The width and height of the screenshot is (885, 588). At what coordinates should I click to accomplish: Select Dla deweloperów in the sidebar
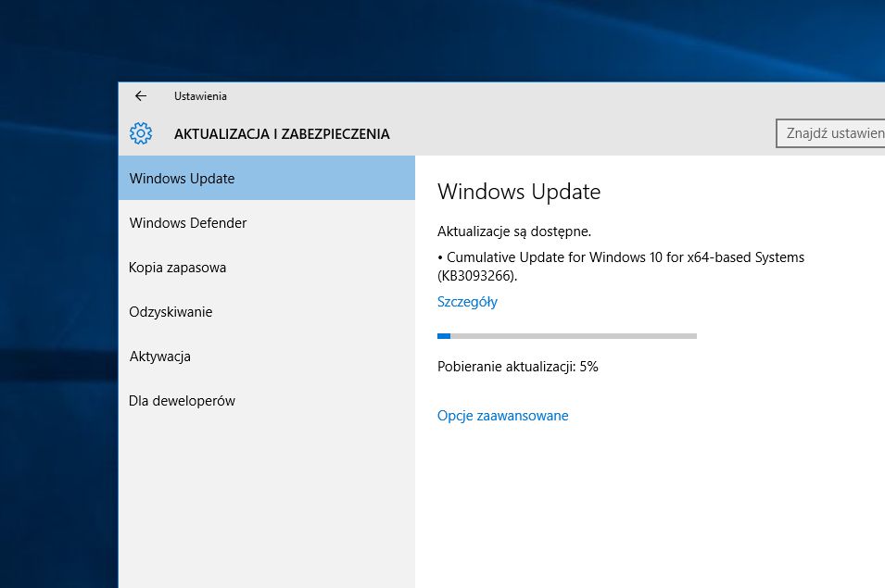coord(182,400)
